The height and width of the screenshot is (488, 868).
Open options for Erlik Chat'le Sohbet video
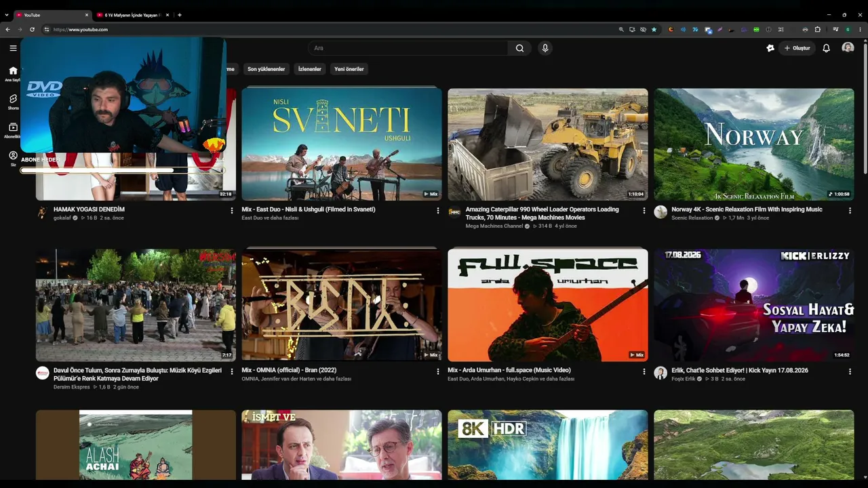[x=850, y=371]
